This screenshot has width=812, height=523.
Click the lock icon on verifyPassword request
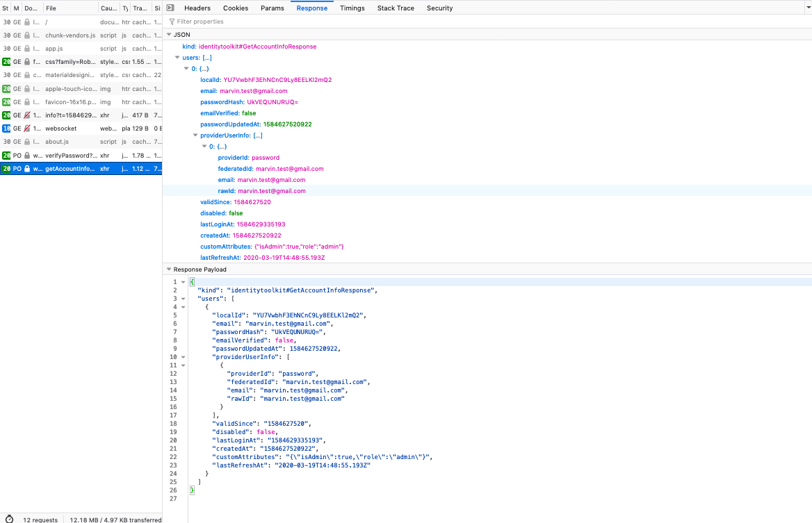pyautogui.click(x=27, y=156)
